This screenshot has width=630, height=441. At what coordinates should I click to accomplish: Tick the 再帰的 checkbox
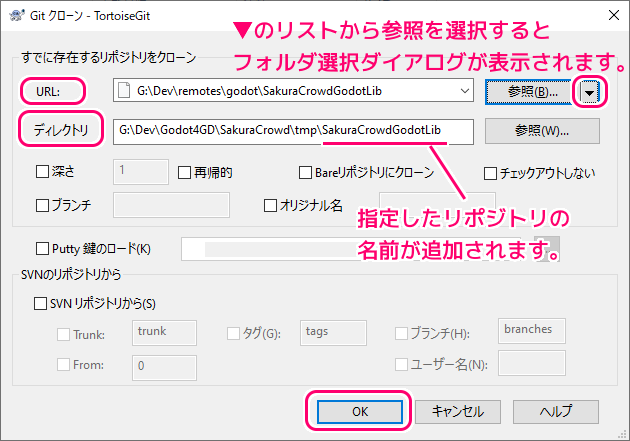[185, 172]
